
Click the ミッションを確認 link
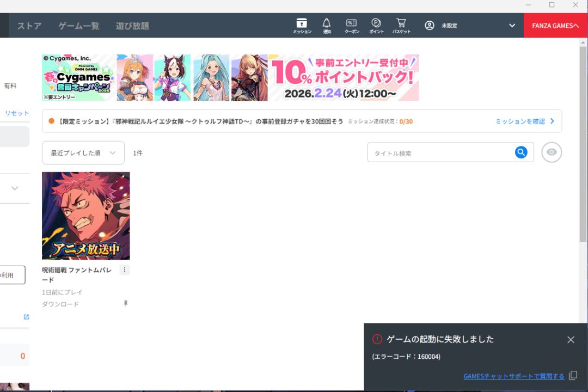(520, 121)
